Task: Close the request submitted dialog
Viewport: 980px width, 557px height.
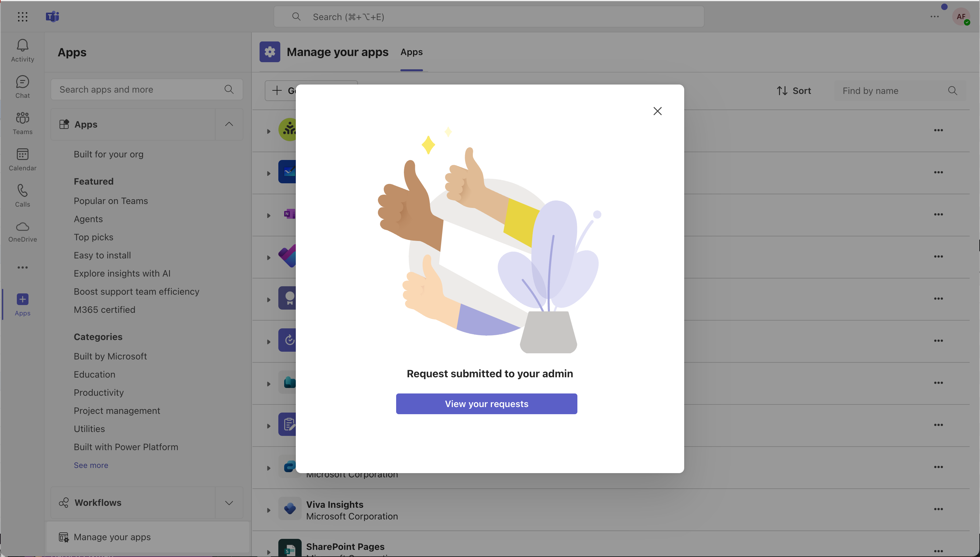Action: pyautogui.click(x=657, y=111)
